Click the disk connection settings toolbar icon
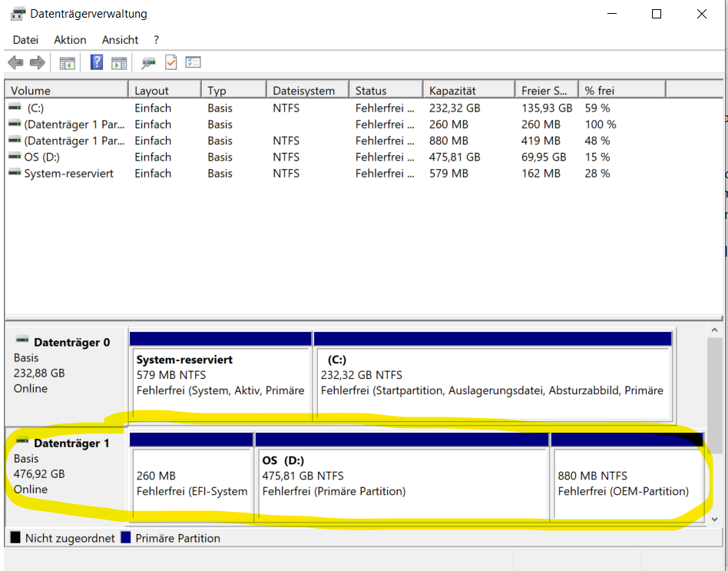728x571 pixels. pyautogui.click(x=148, y=63)
